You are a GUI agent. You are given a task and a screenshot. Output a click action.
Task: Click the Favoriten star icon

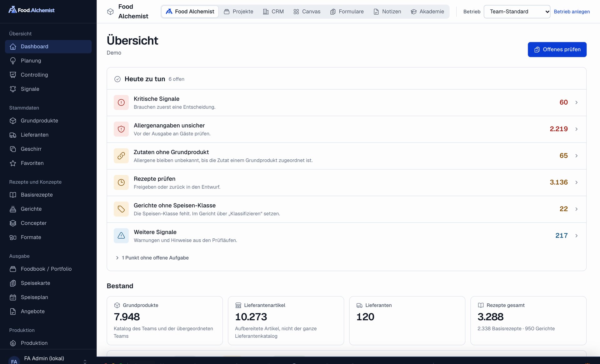13,163
